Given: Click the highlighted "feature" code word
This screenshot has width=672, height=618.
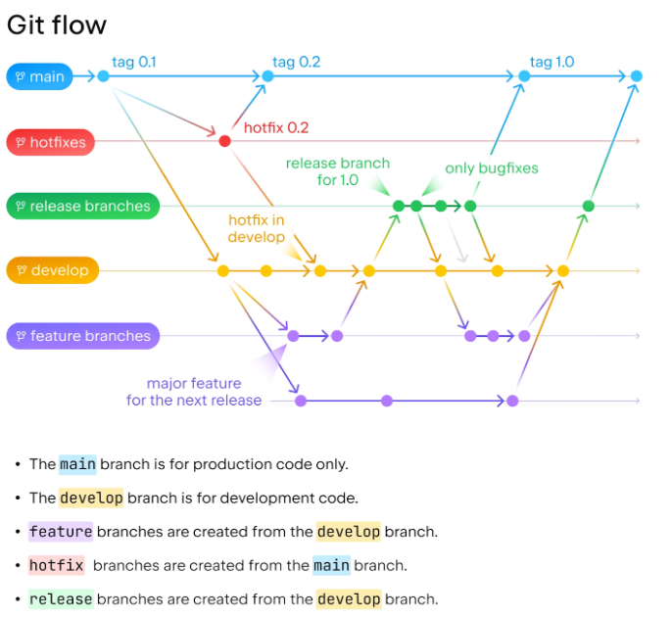Looking at the screenshot, I should (x=61, y=532).
